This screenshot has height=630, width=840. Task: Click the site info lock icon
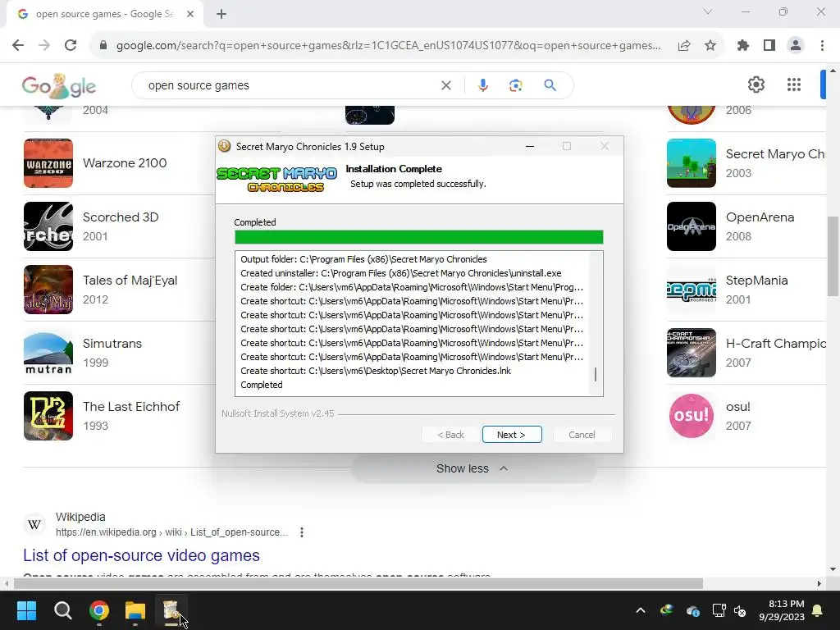[103, 46]
